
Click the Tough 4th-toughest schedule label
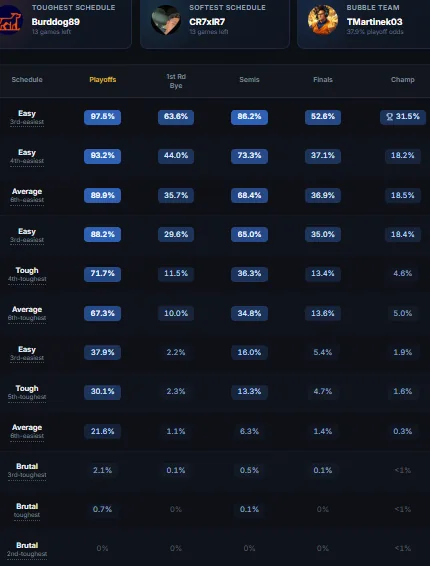[x=27, y=274]
